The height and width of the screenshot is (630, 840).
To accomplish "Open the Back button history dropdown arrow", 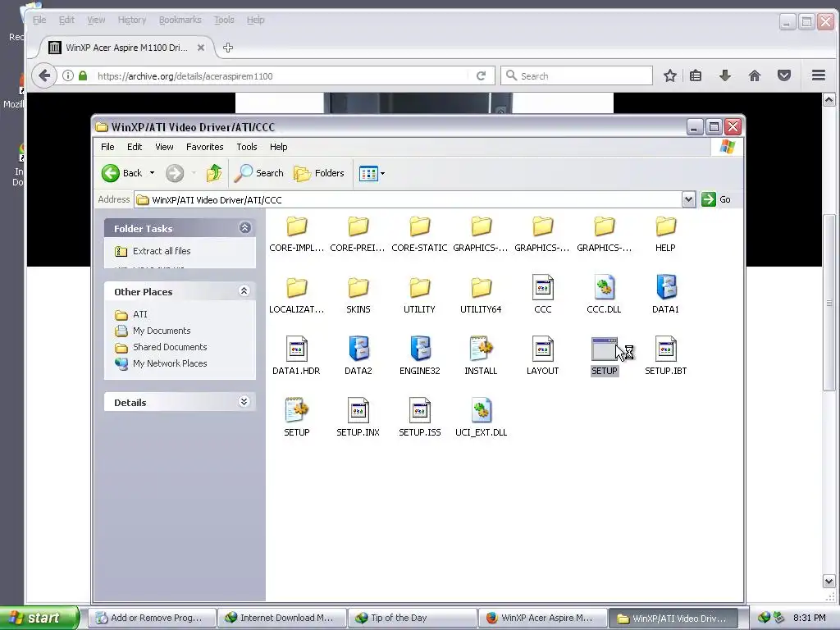I will coord(152,173).
